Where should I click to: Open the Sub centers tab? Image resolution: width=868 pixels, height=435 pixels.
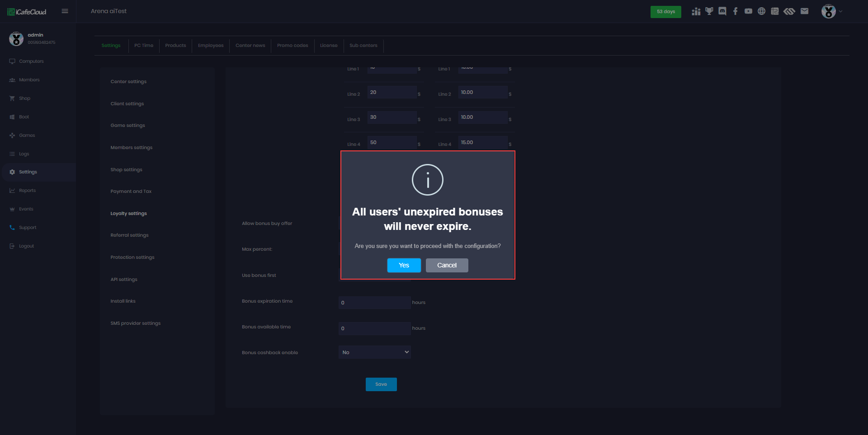click(x=363, y=46)
